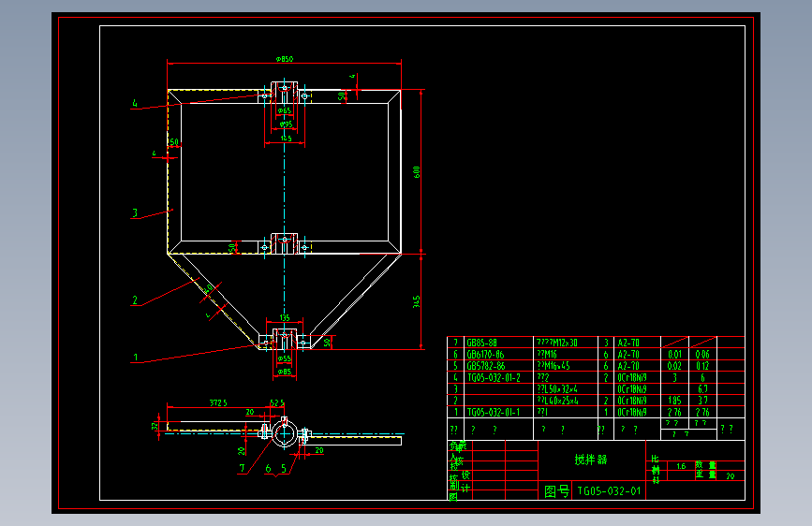Click the Φ850 dimension text at top

(x=285, y=59)
